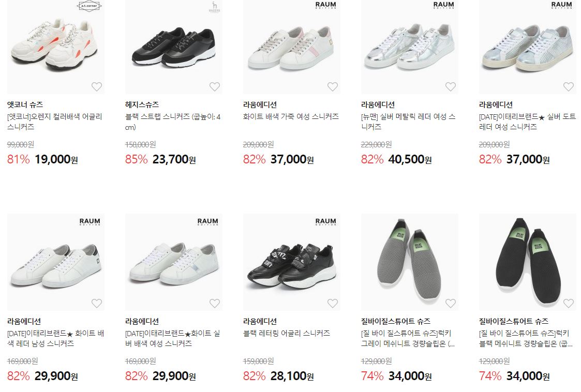Open 화이트 배색 가죽 여성 스니커즈 product title

291,116
